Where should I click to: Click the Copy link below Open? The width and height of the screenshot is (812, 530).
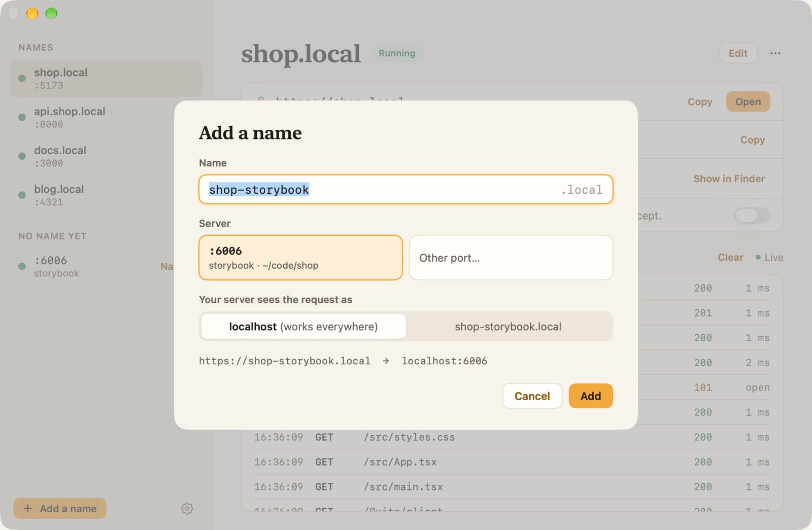coord(752,140)
